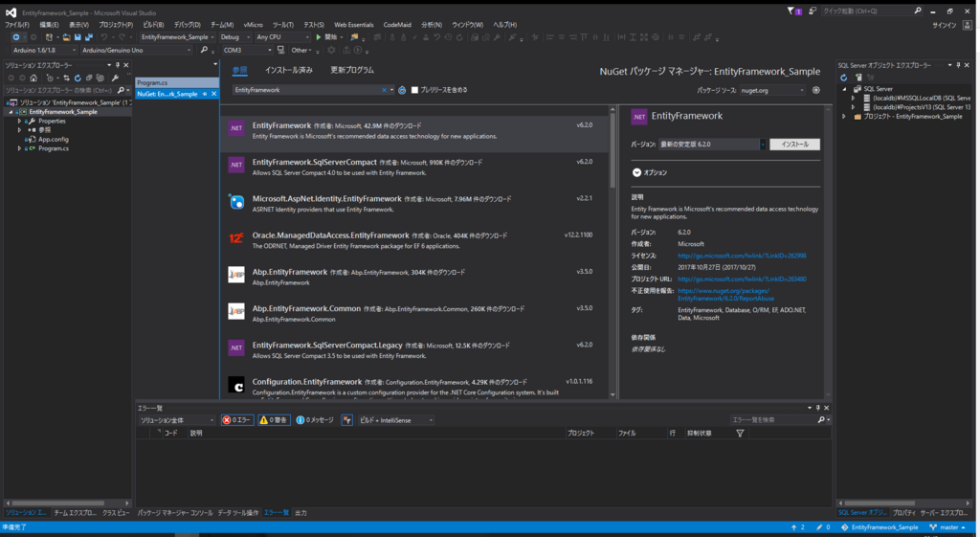Click the Open File folder toolbar icon
Image resolution: width=980 pixels, height=537 pixels.
(x=66, y=37)
